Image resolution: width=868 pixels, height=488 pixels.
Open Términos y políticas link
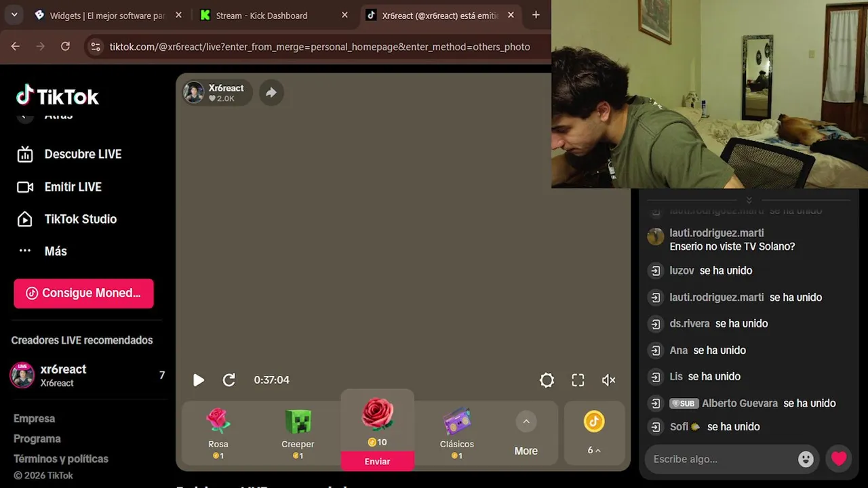(x=61, y=459)
